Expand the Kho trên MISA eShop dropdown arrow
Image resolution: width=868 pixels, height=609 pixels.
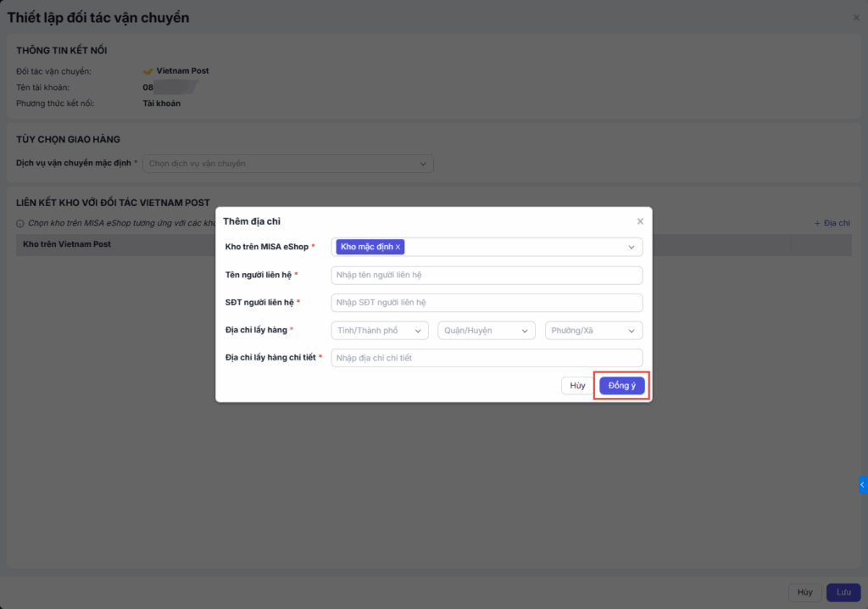[x=632, y=247]
